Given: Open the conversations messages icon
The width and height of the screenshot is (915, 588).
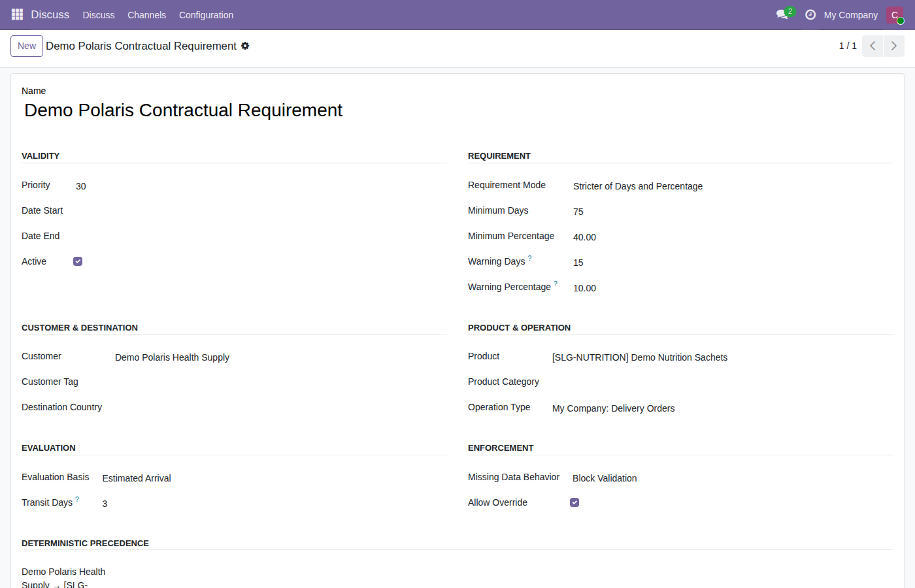Looking at the screenshot, I should pyautogui.click(x=782, y=14).
